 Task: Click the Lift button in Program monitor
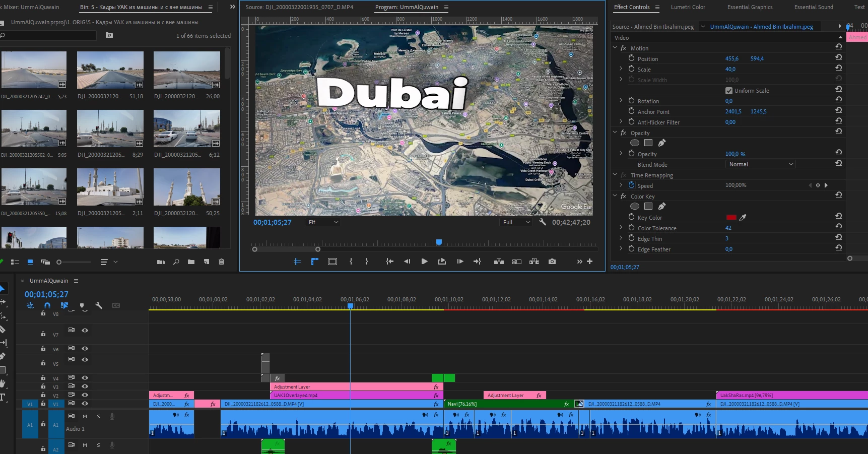[x=499, y=262]
